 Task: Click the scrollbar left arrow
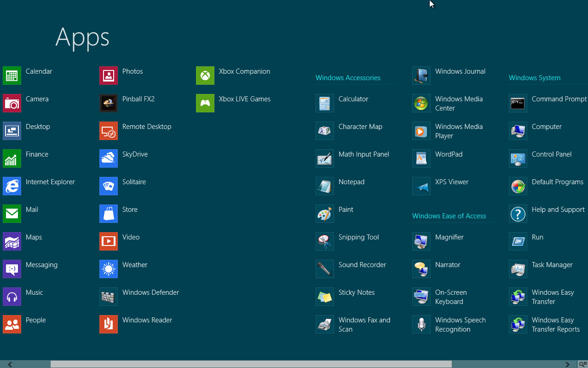click(10, 364)
